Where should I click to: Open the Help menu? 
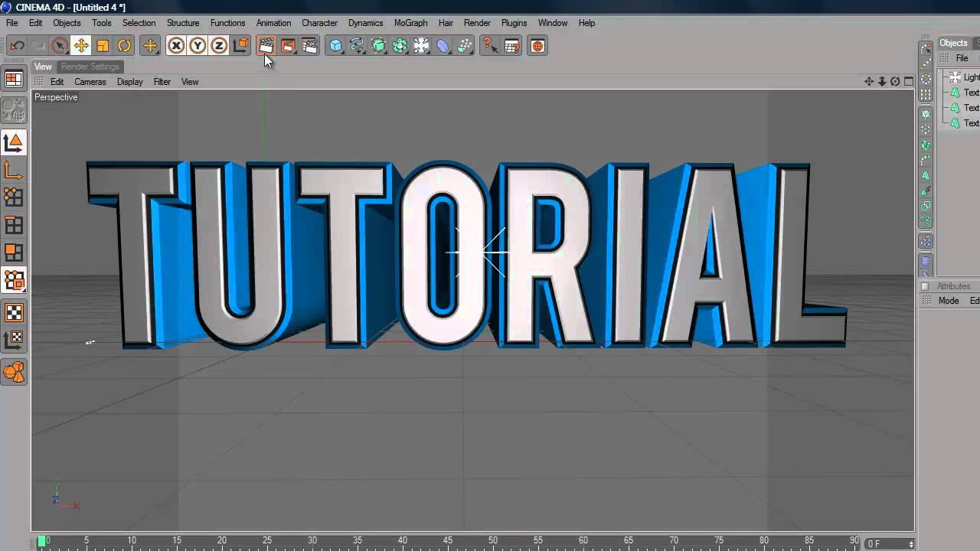pos(586,23)
